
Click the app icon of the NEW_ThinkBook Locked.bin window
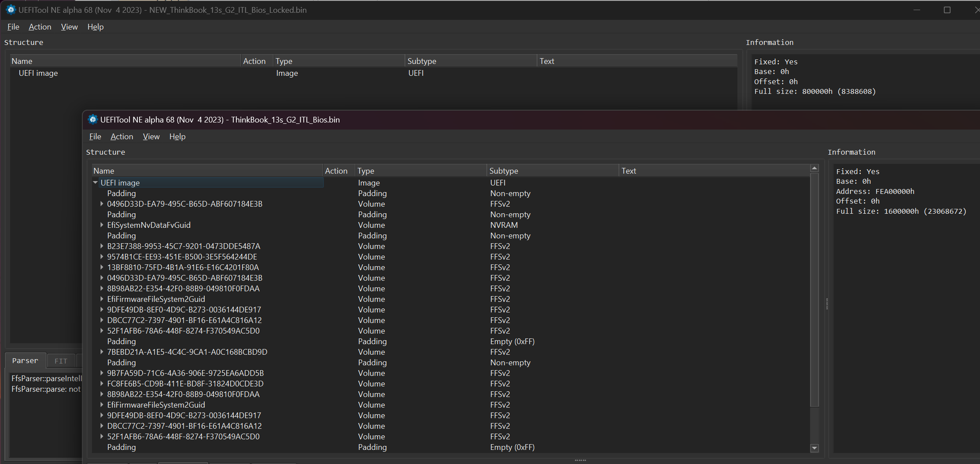(11, 10)
